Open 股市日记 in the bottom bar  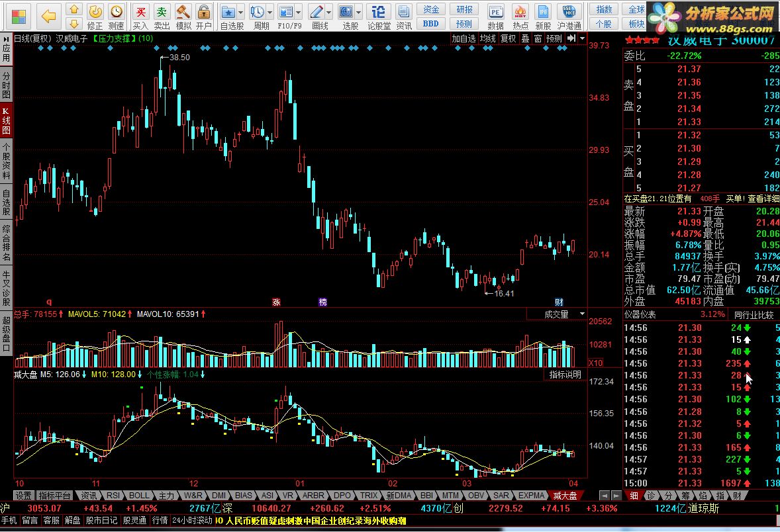pyautogui.click(x=101, y=521)
